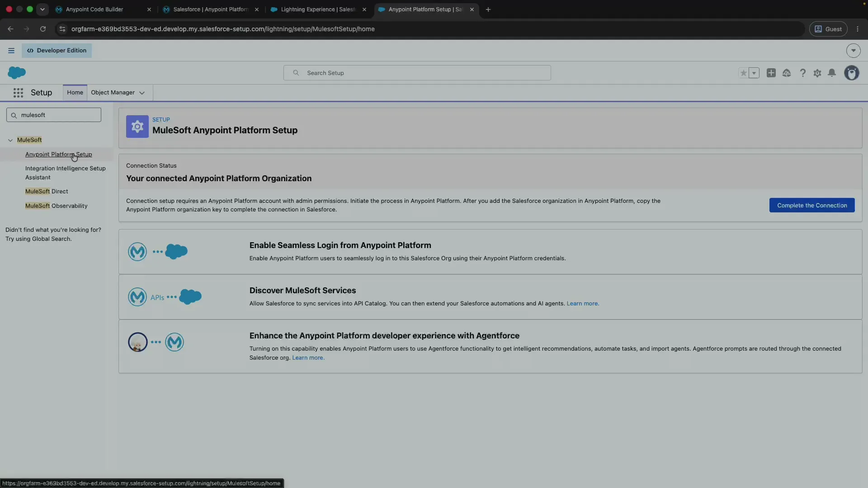Screen dimensions: 868x488
Task: Open the browser three-dot menu
Action: pos(858,29)
